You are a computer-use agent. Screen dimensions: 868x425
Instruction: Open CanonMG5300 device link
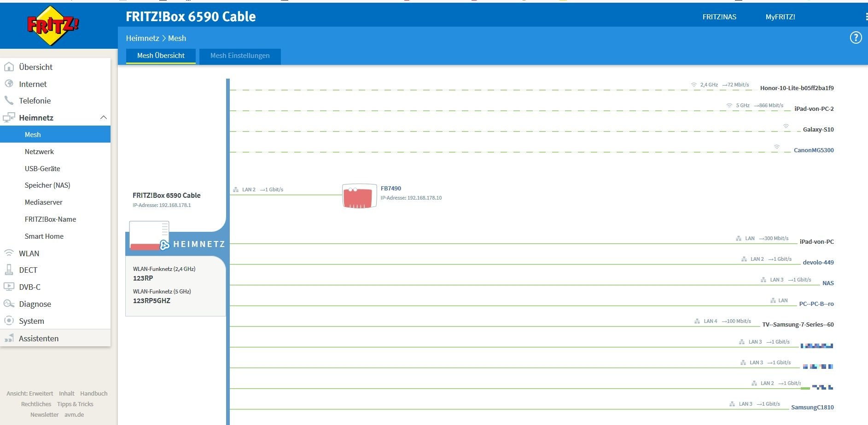coord(814,150)
